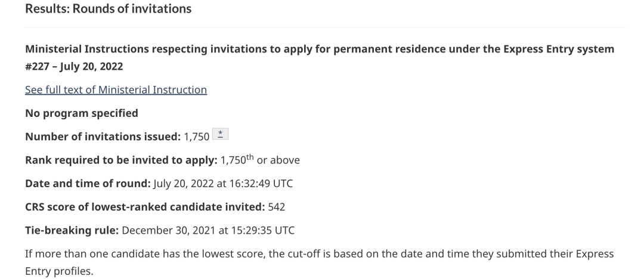Click the Ministerial Instructions bold title text
This screenshot has width=644, height=279.
point(320,57)
